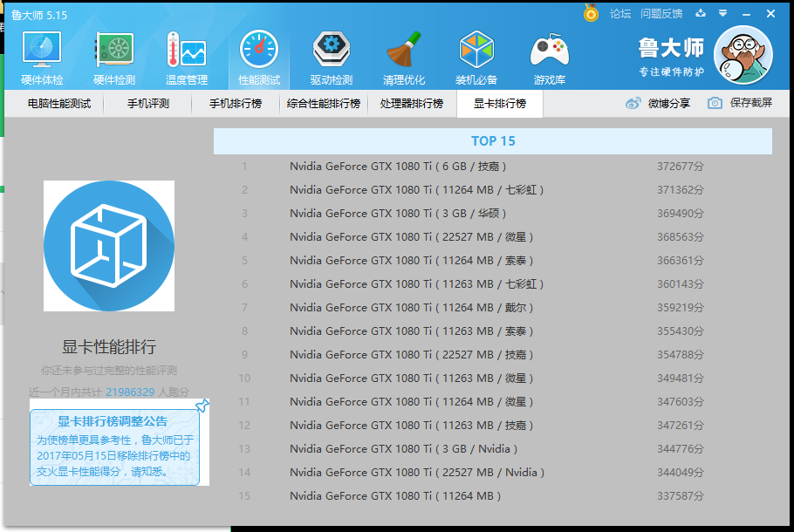Open 温度管理 temperature management
This screenshot has width=794, height=532.
point(185,55)
